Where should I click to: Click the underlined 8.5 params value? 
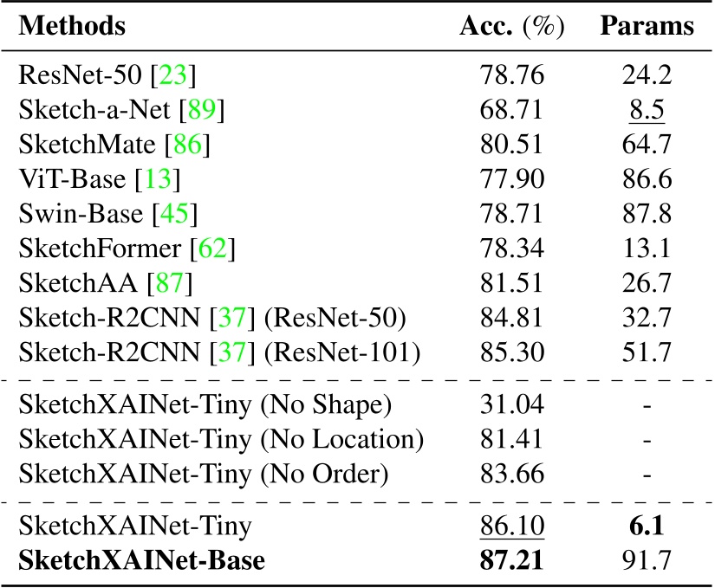point(647,109)
